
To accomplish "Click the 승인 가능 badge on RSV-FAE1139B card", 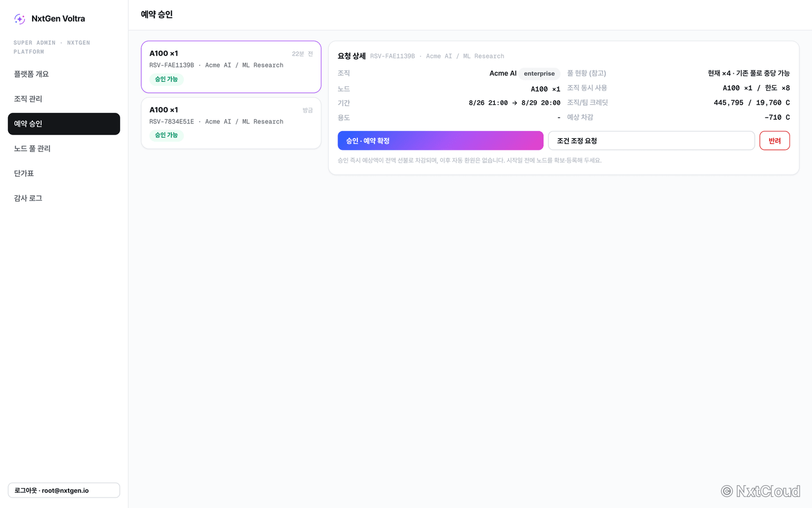I will 166,79.
